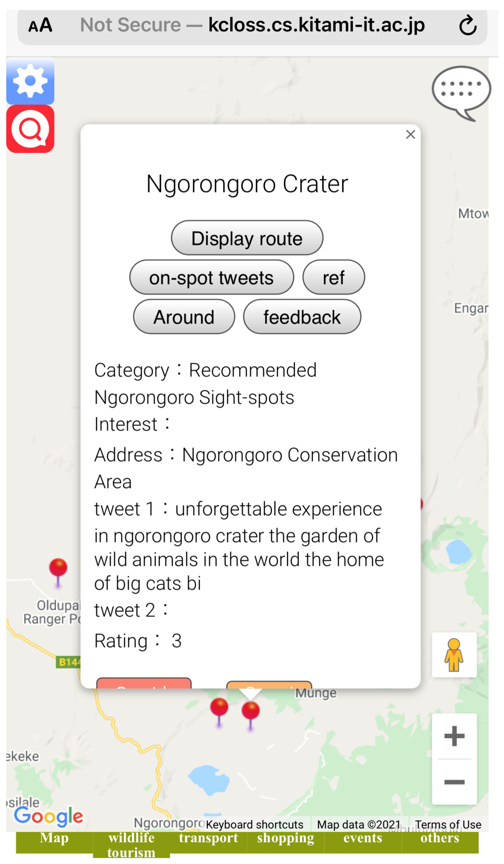Zoom out the map with minus
The height and width of the screenshot is (864, 504).
pyautogui.click(x=454, y=782)
